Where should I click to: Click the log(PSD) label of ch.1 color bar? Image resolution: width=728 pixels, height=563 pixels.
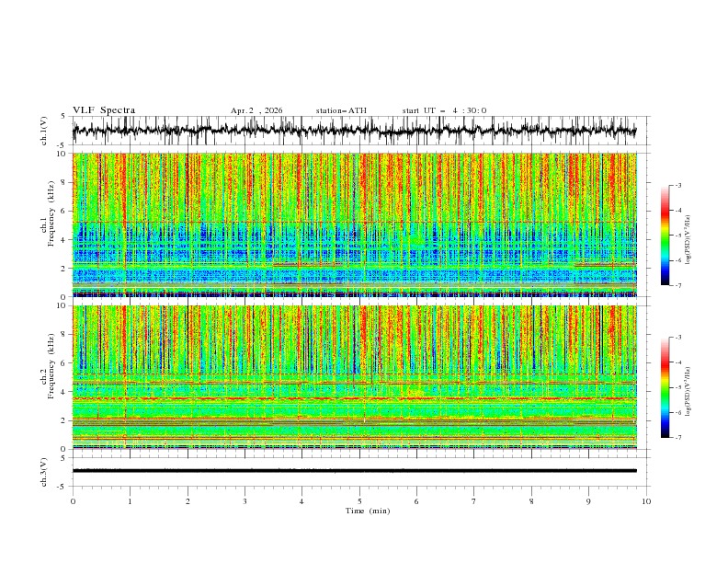(688, 240)
